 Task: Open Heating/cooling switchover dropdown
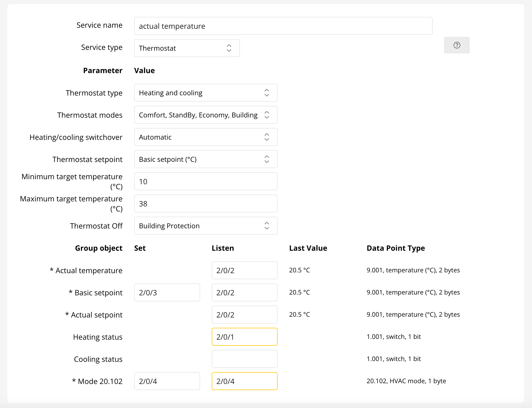(x=206, y=137)
